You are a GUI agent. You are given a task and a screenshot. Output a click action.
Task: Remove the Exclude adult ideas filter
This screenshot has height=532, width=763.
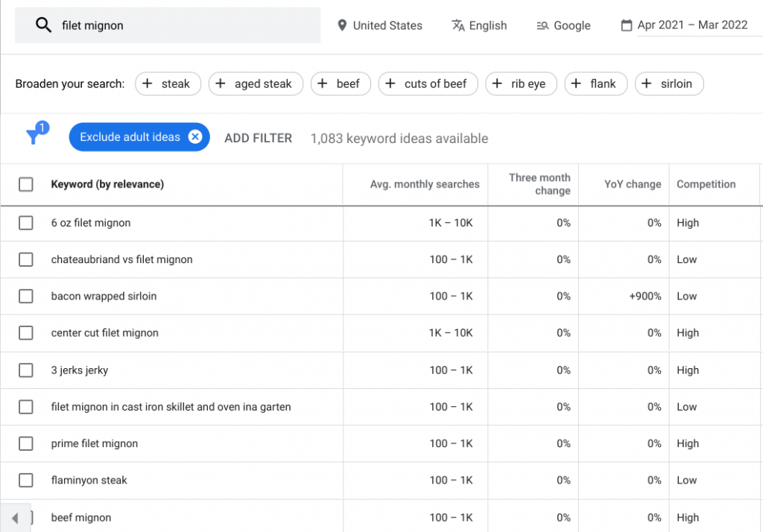point(195,137)
